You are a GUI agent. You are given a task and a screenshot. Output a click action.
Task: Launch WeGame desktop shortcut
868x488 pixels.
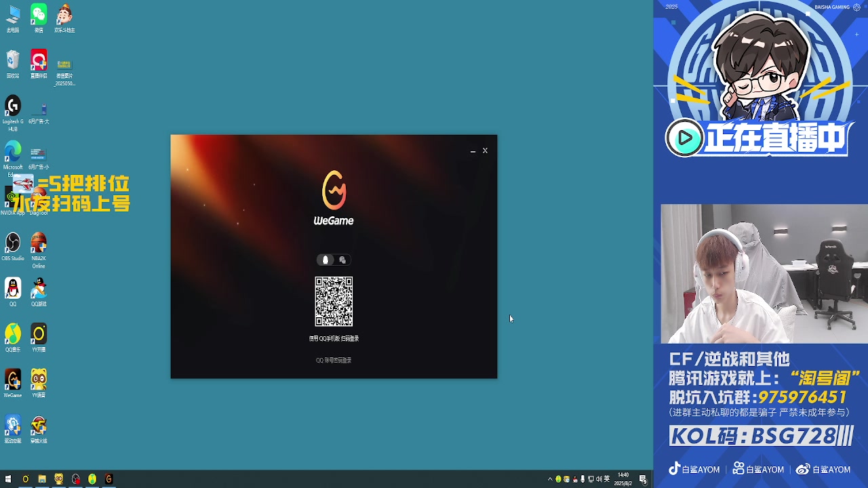(13, 382)
